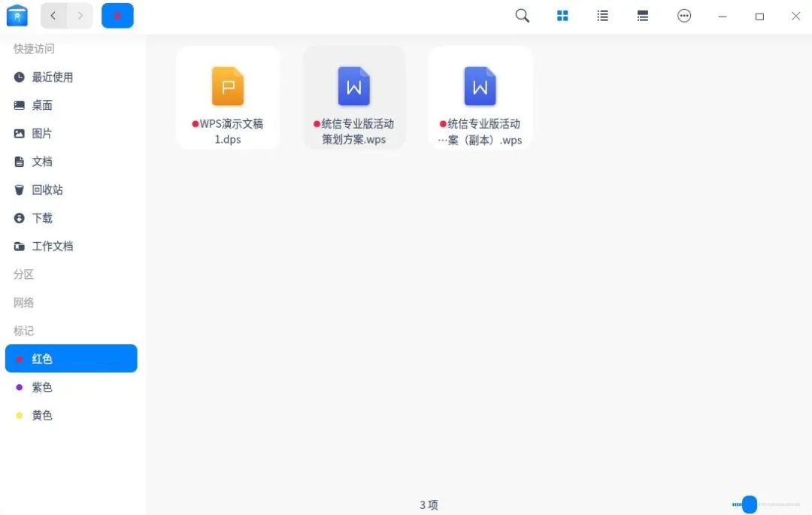The width and height of the screenshot is (812, 515).
Task: Click the download arrow icon beside 下载
Action: point(19,218)
